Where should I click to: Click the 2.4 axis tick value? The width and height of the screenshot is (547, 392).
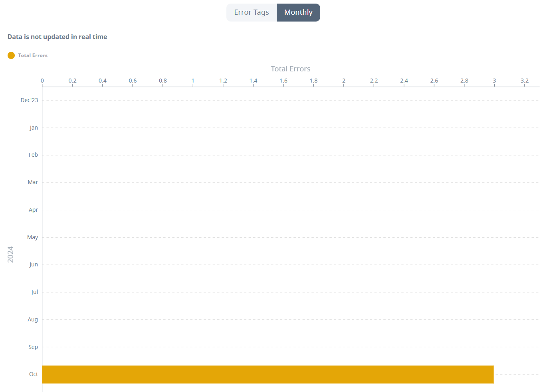coord(404,81)
